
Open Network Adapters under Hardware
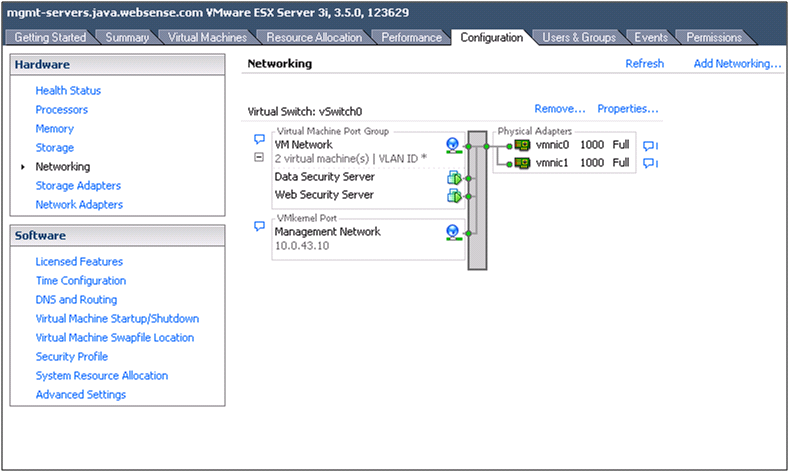pos(79,205)
